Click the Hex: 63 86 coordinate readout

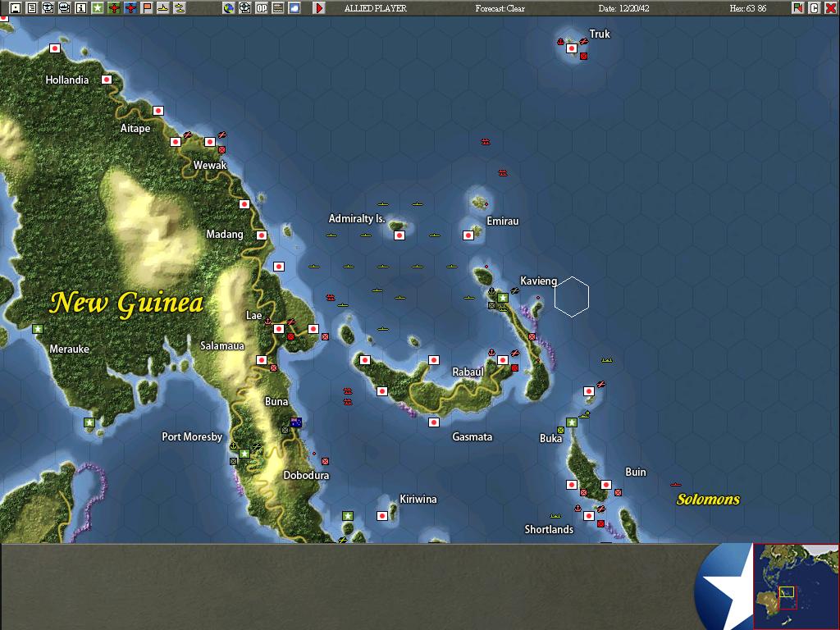pos(748,8)
